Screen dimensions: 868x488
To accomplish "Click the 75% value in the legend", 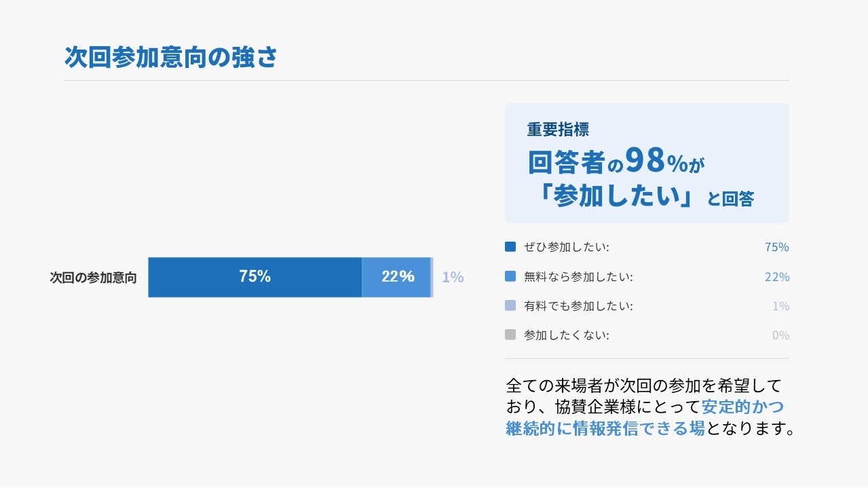I will point(776,247).
